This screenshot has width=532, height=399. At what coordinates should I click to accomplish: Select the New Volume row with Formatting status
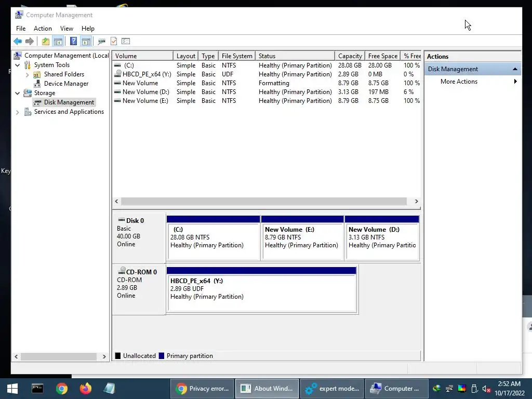[267, 83]
